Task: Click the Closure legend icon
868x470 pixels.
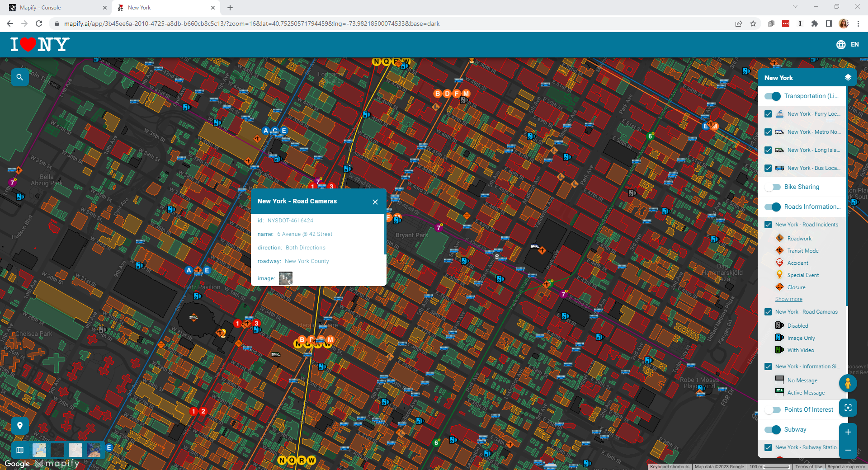Action: point(779,287)
